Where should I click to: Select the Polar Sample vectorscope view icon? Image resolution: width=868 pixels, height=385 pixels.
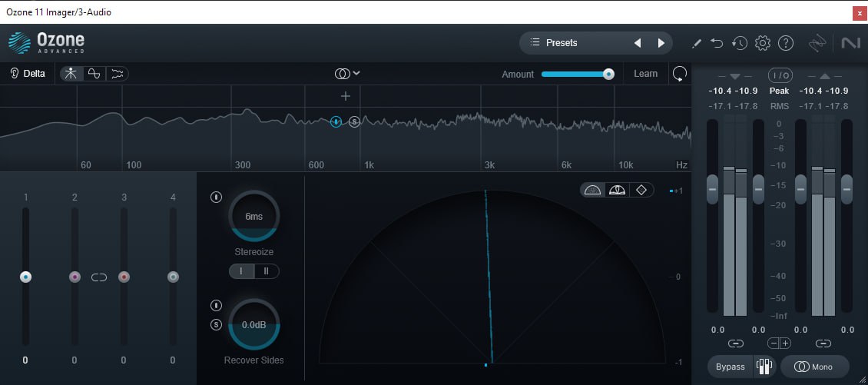(592, 190)
